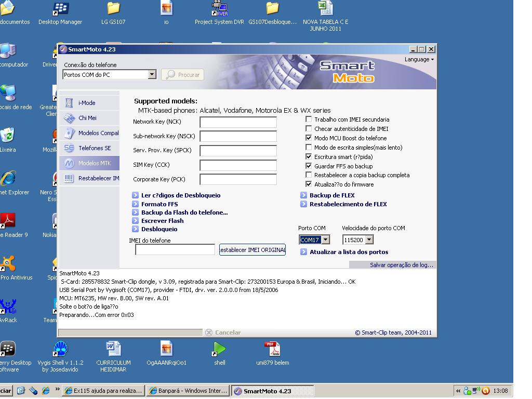The height and width of the screenshot is (399, 532).
Task: Focus SIM Key (CCK) field
Action: (238, 165)
